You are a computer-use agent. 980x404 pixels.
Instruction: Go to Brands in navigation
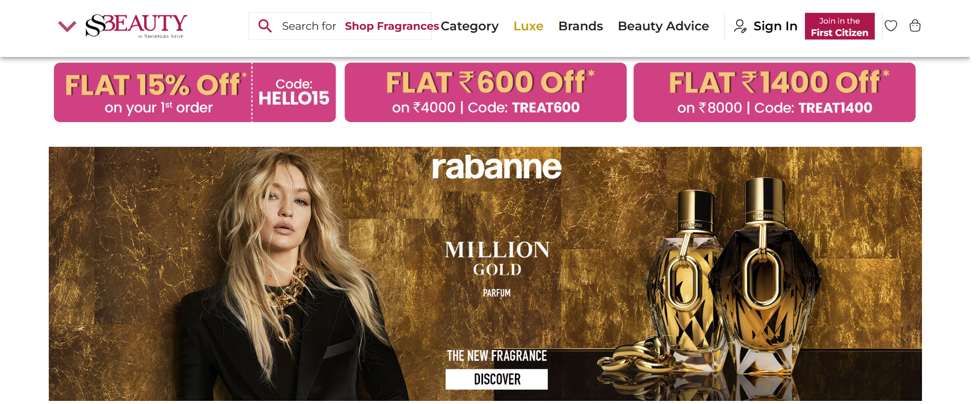581,26
